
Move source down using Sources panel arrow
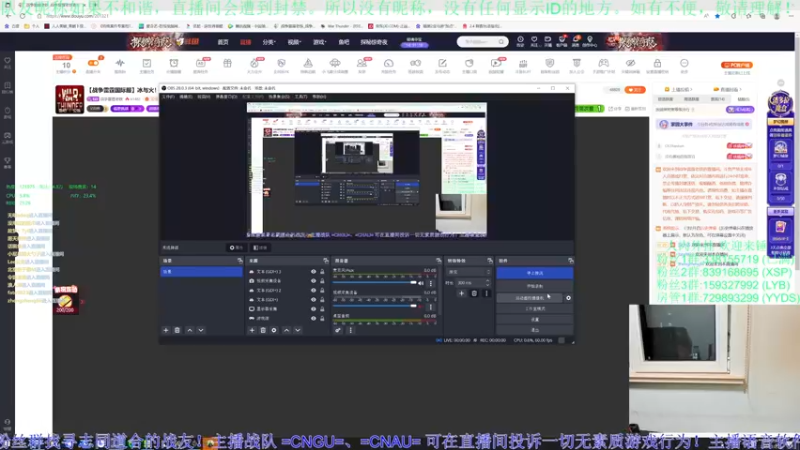click(297, 330)
